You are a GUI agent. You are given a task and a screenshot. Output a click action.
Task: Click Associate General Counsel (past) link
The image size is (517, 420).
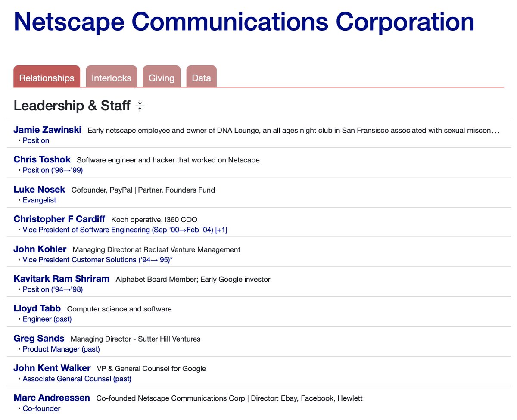[77, 379]
